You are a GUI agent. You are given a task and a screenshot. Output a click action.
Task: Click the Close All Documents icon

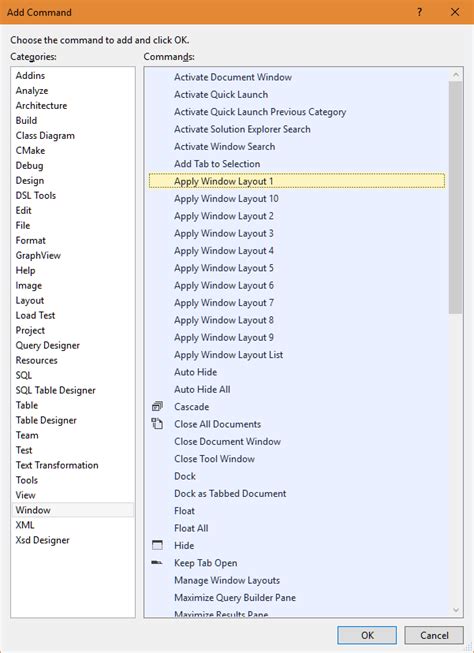tap(157, 424)
